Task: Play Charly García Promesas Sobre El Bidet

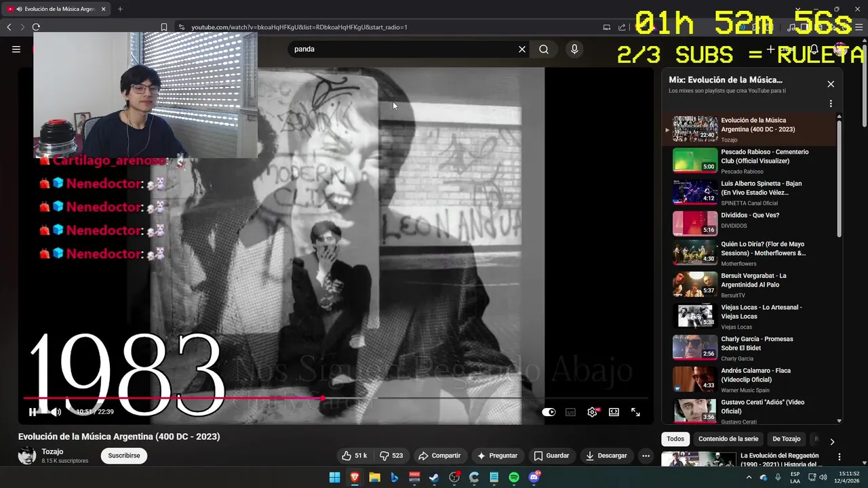Action: point(750,348)
